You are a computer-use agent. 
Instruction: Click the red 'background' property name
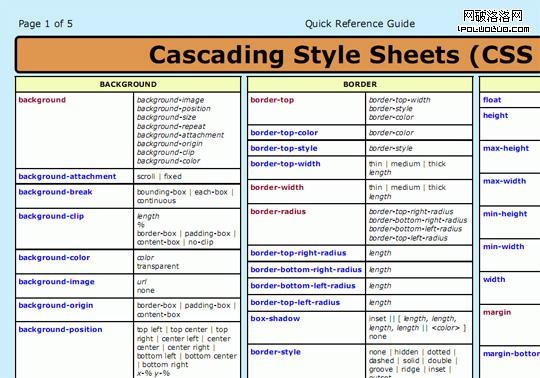(42, 100)
